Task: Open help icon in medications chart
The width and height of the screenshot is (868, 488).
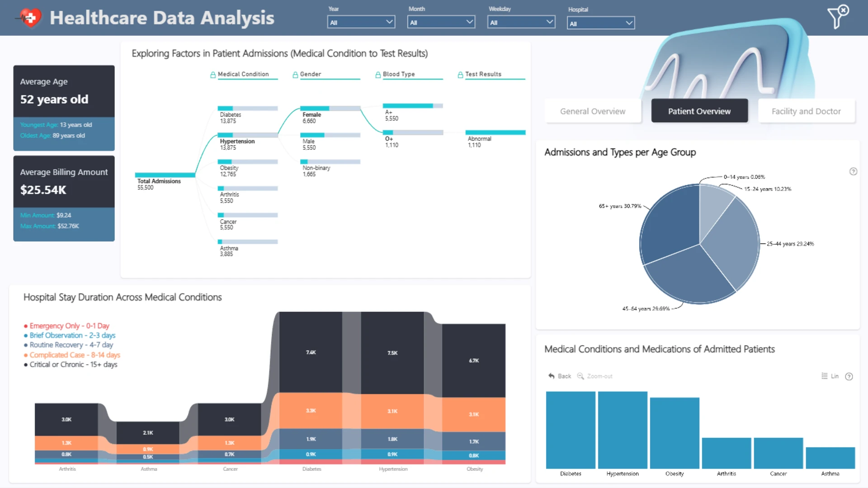Action: click(x=849, y=376)
